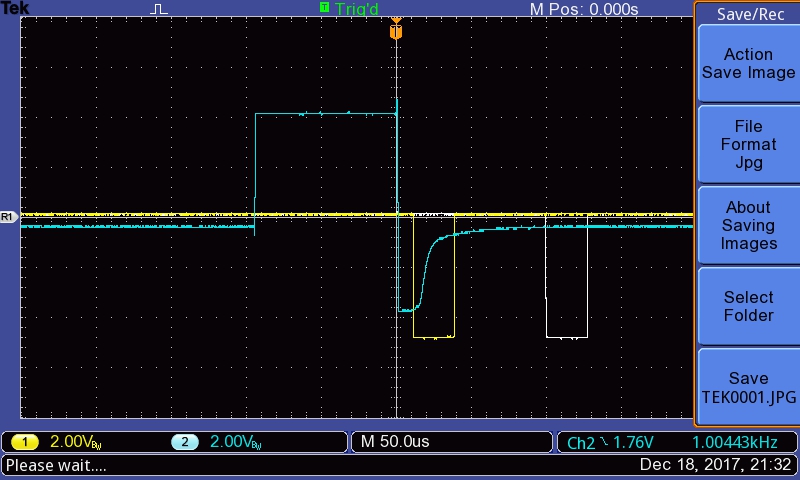Viewport: 800px width, 480px height.
Task: Click the pulse trigger type icon
Action: pos(159,9)
